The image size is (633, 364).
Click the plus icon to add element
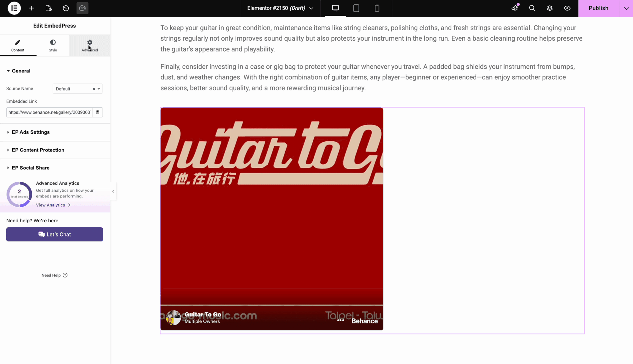pos(31,8)
